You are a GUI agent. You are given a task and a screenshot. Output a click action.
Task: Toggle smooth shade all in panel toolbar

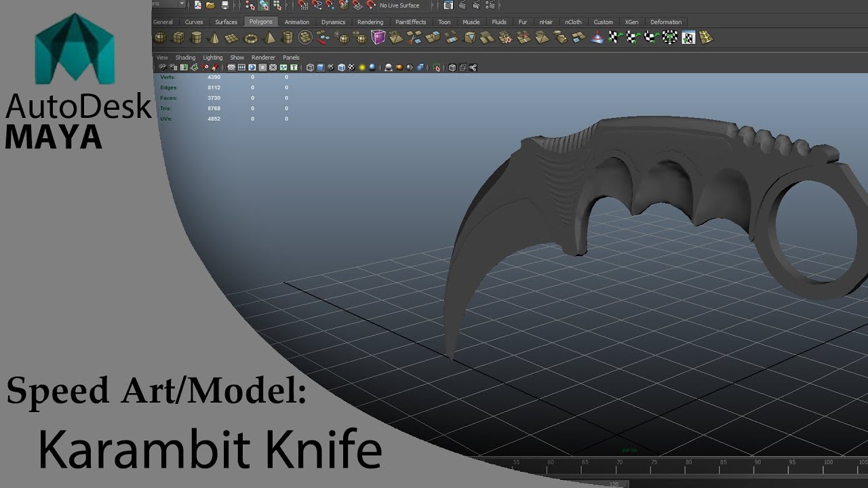tap(321, 67)
